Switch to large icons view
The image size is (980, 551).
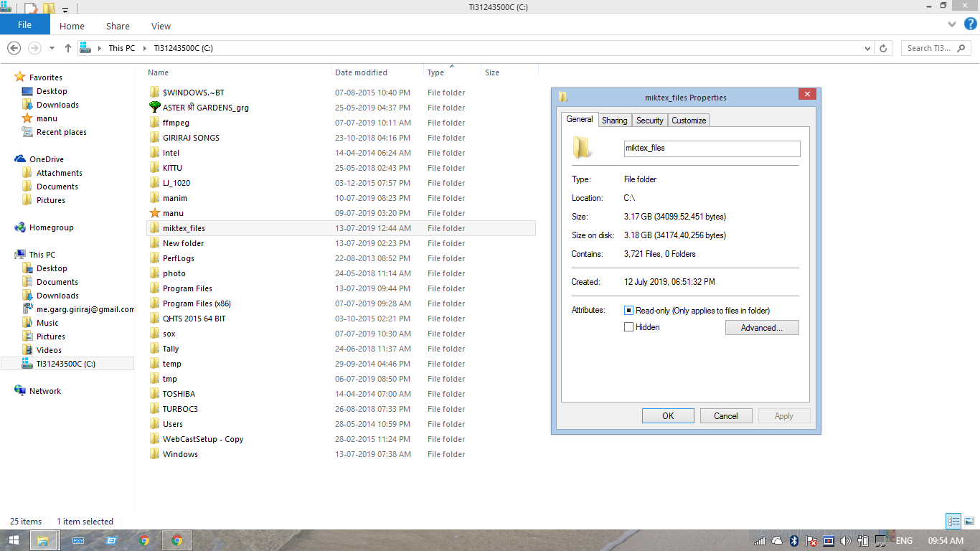pos(969,521)
